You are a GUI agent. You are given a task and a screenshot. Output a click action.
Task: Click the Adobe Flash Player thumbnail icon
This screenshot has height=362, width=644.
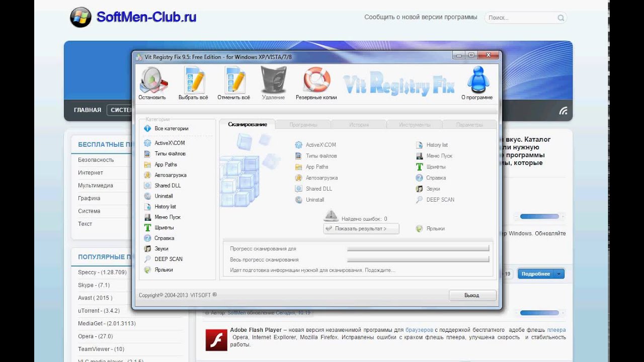click(216, 340)
